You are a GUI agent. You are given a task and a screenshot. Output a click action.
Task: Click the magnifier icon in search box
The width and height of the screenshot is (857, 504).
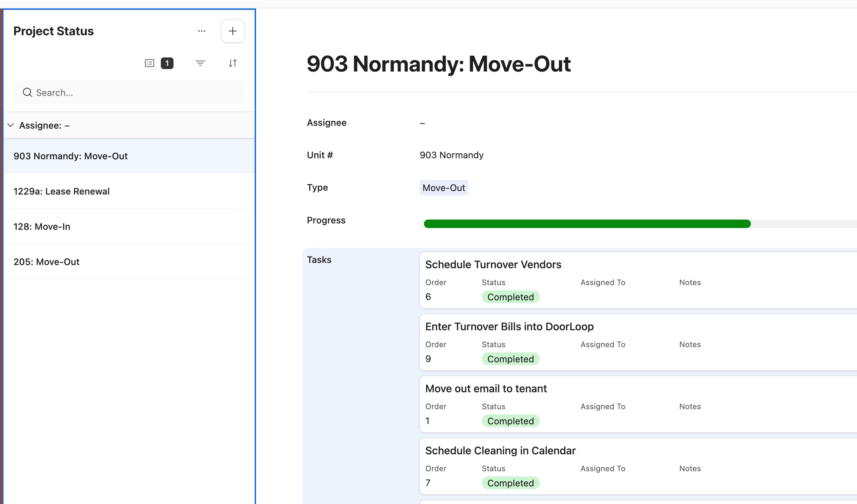point(27,92)
